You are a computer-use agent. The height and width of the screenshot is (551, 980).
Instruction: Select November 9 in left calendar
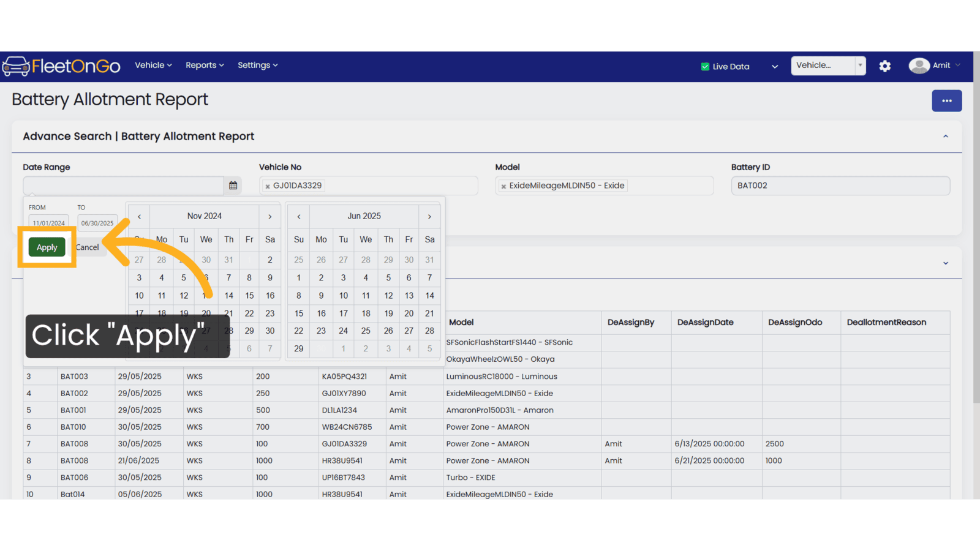pos(269,278)
